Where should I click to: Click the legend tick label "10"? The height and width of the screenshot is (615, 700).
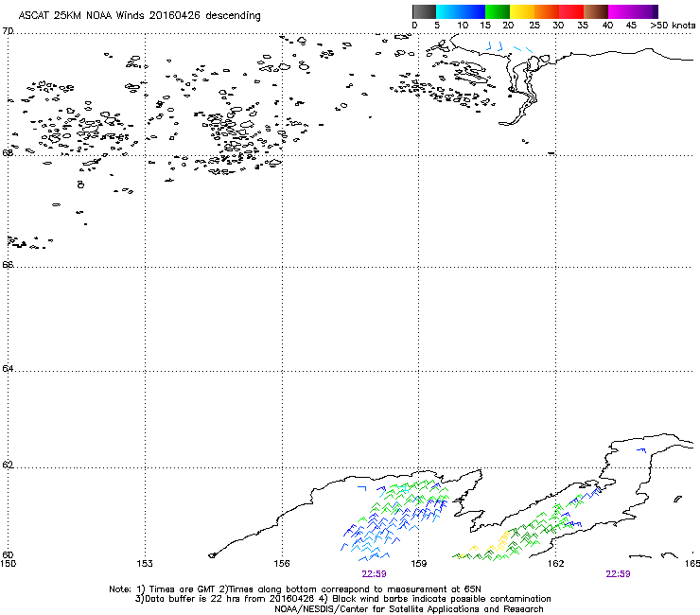point(463,26)
